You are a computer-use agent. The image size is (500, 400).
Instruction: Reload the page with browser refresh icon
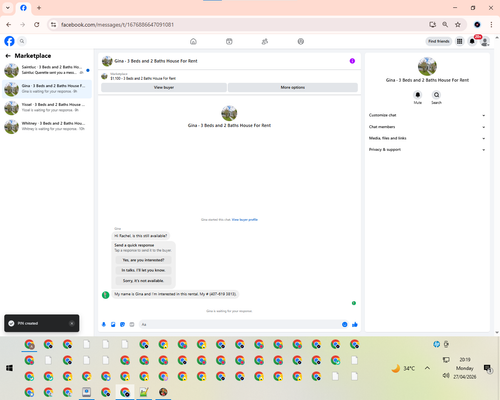(37, 25)
